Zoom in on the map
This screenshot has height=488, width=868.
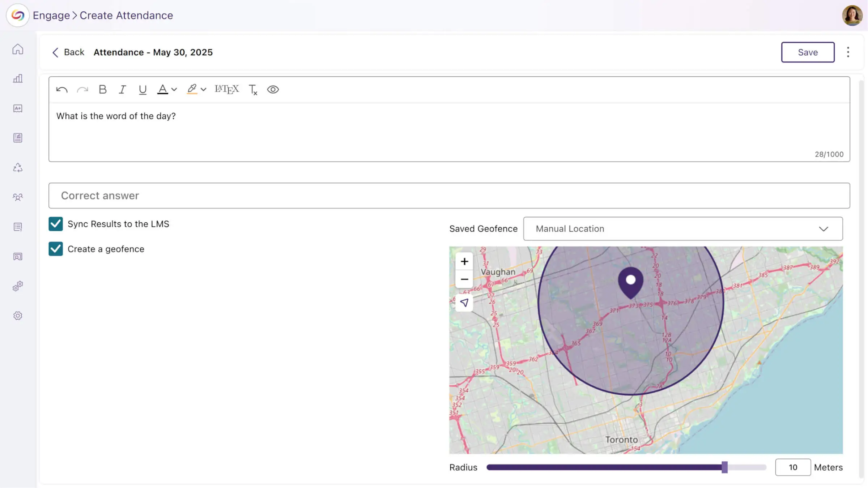(x=464, y=261)
